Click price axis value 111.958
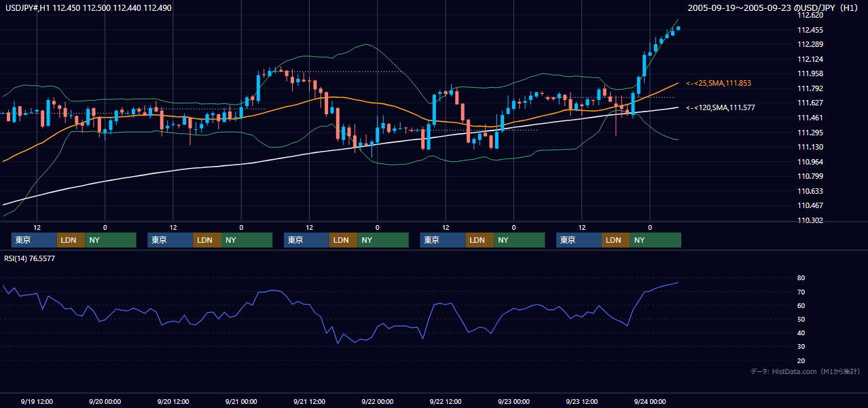Viewport: 868px width, 408px height. pyautogui.click(x=810, y=73)
